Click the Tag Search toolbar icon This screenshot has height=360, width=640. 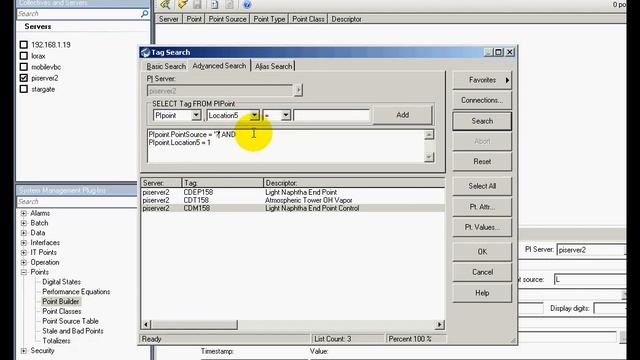[x=165, y=4]
